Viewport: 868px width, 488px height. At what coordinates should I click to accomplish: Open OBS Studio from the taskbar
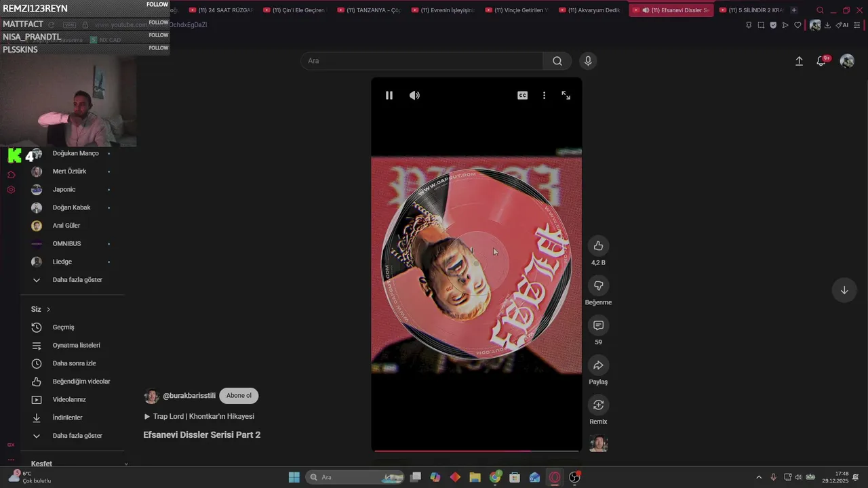tap(574, 477)
